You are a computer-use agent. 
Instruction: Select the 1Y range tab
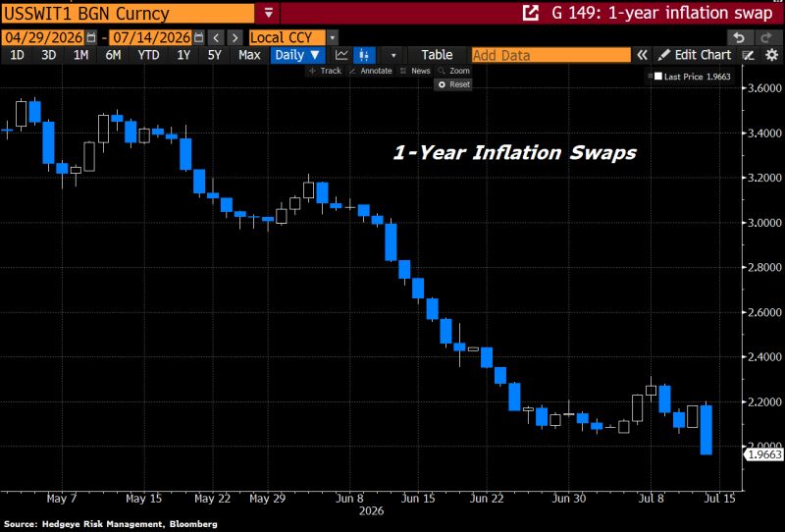183,55
